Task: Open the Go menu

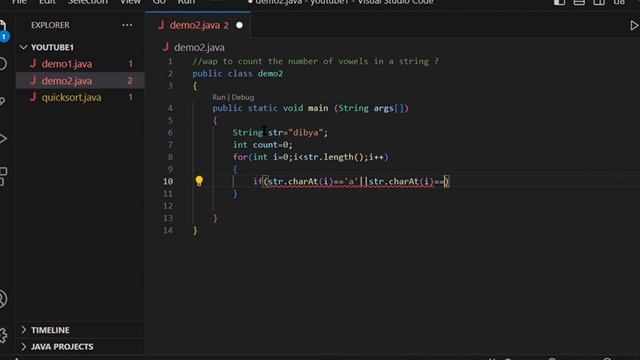Action: click(159, 2)
